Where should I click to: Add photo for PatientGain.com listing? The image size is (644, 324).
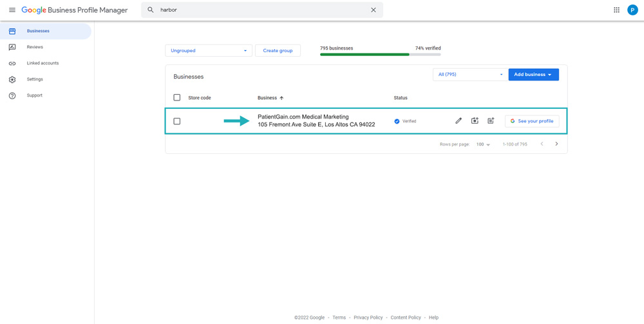(x=475, y=120)
